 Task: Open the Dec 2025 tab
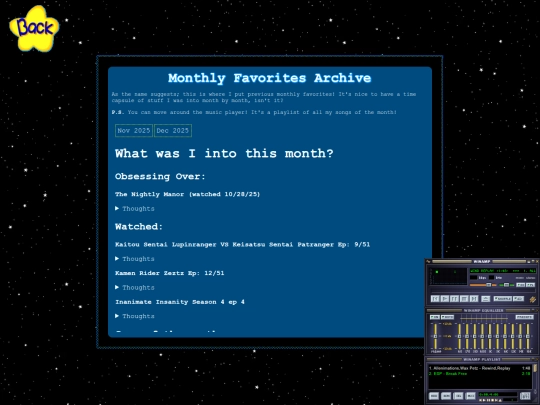[x=173, y=131]
